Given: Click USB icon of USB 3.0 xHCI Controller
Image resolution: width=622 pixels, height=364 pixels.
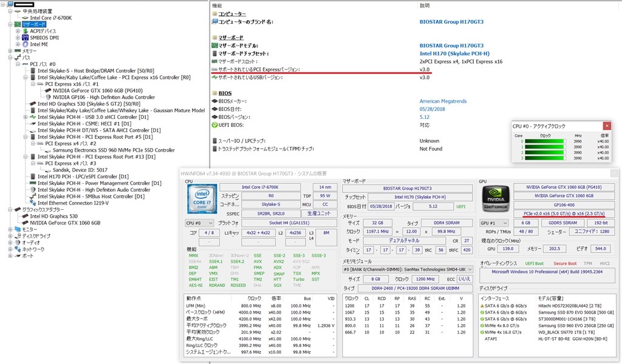Looking at the screenshot, I should point(33,117).
